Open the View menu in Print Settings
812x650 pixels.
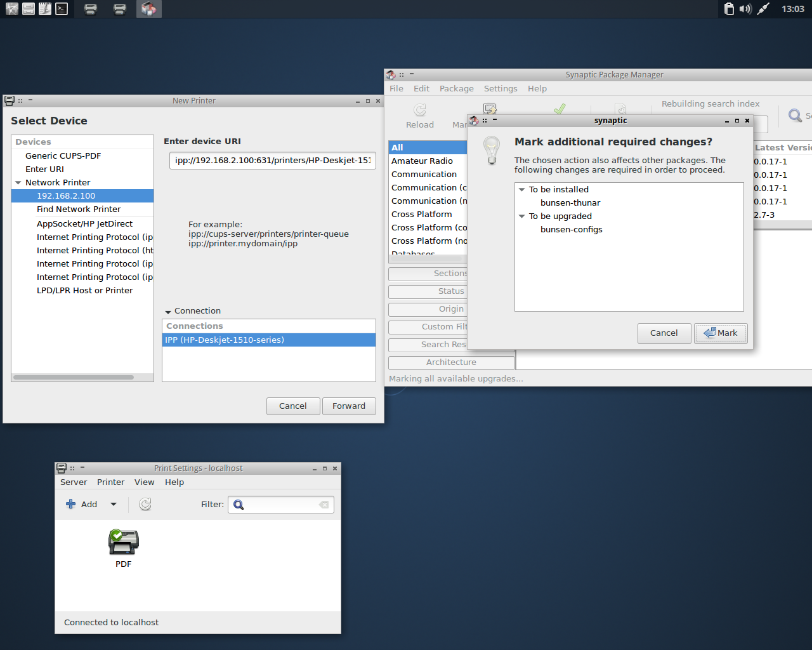tap(145, 482)
